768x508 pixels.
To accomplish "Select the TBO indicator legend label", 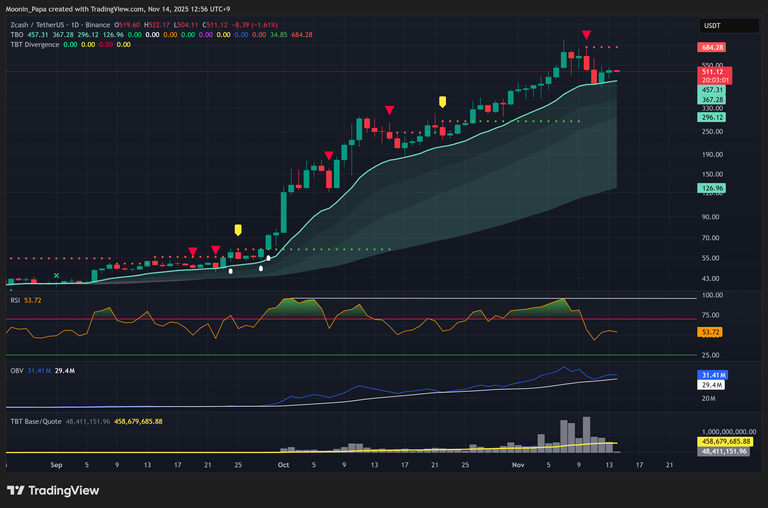I will tap(16, 34).
